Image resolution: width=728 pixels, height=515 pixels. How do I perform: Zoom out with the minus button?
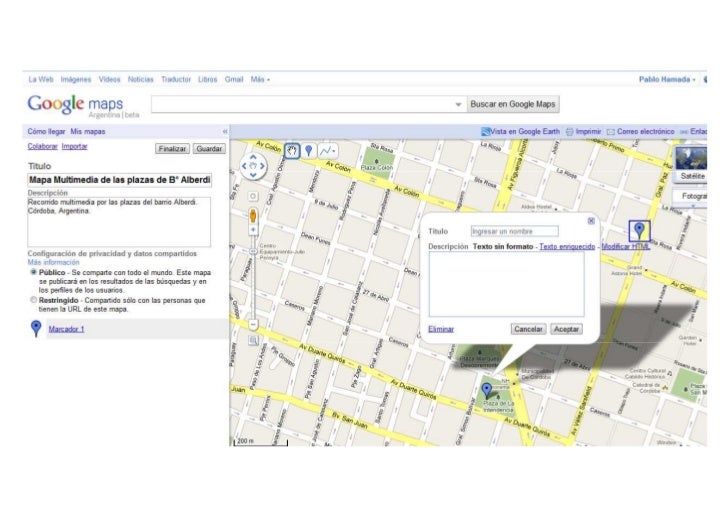pos(253,324)
